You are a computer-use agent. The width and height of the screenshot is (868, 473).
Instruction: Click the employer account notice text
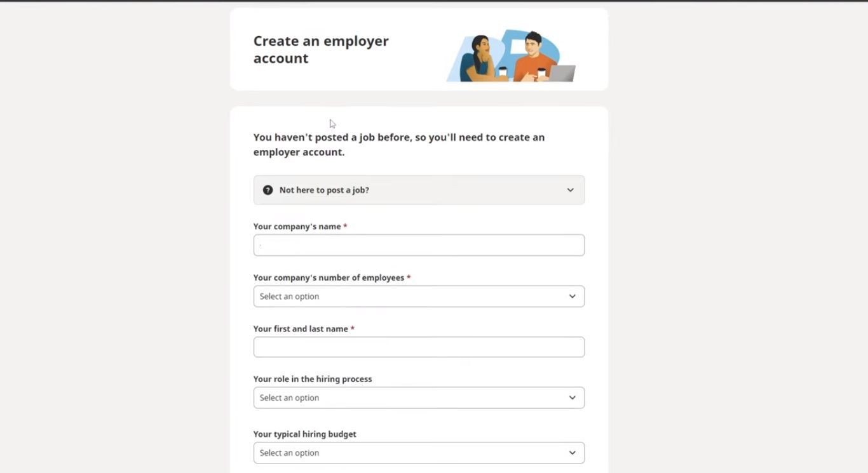coord(398,144)
